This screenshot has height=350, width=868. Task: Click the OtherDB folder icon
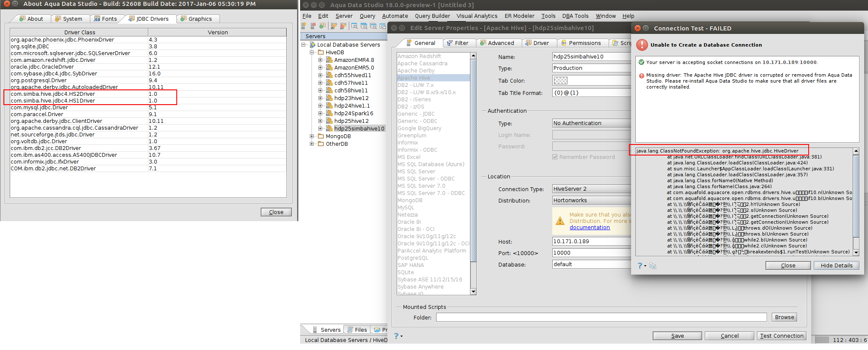(321, 144)
